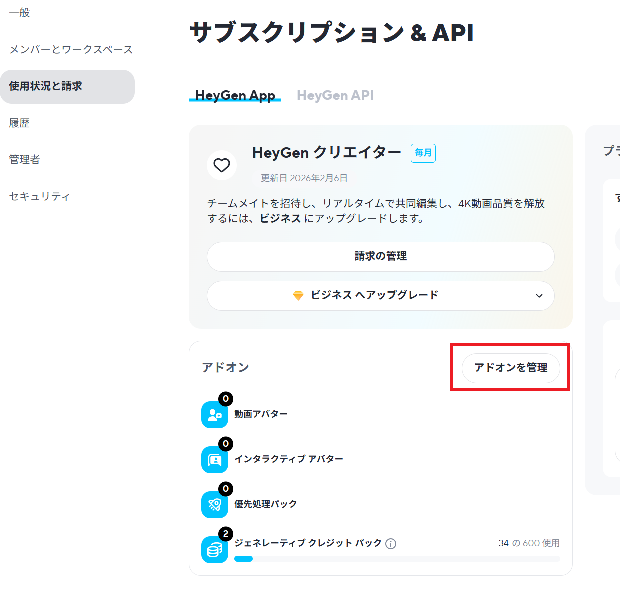
Task: Click the diamond icon in the upgrade button
Action: (298, 296)
